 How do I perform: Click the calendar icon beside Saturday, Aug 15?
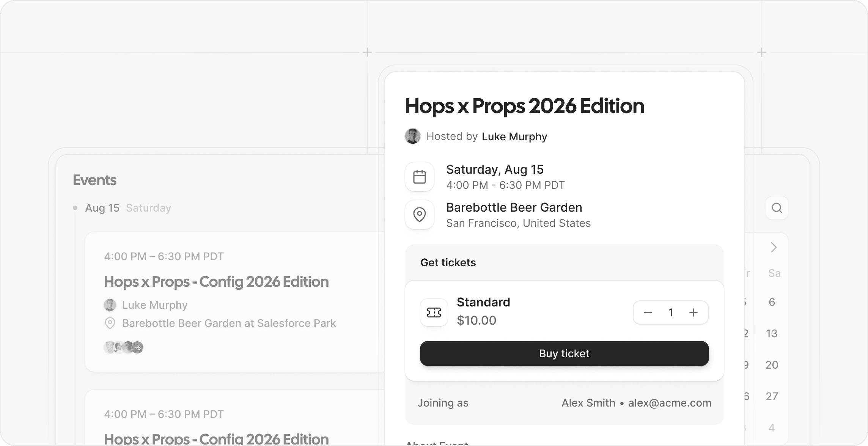pyautogui.click(x=420, y=177)
